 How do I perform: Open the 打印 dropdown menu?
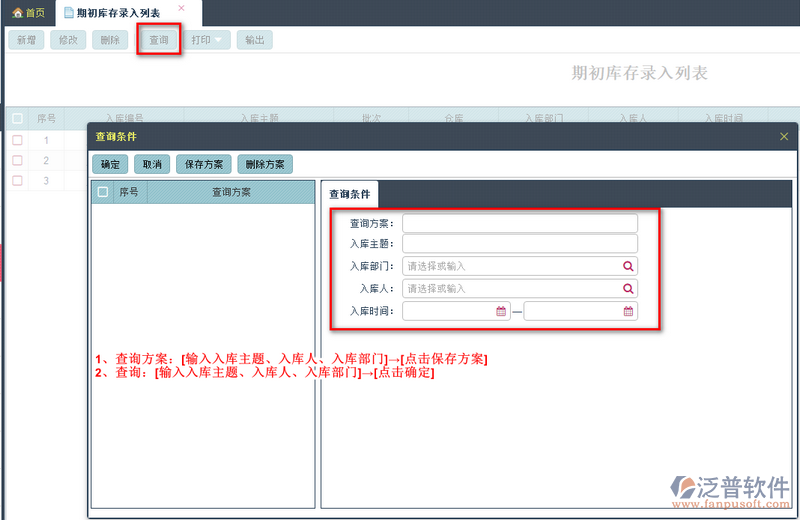click(x=207, y=40)
